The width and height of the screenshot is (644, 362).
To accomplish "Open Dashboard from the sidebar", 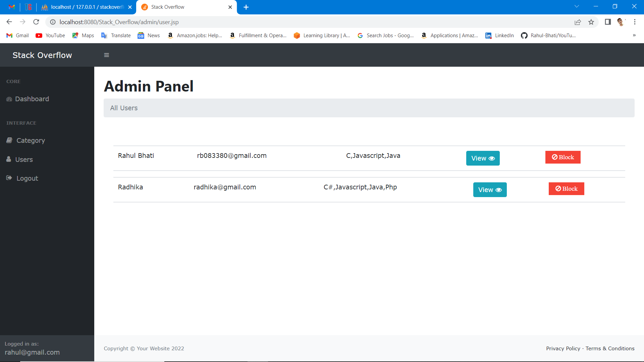I will tap(32, 99).
